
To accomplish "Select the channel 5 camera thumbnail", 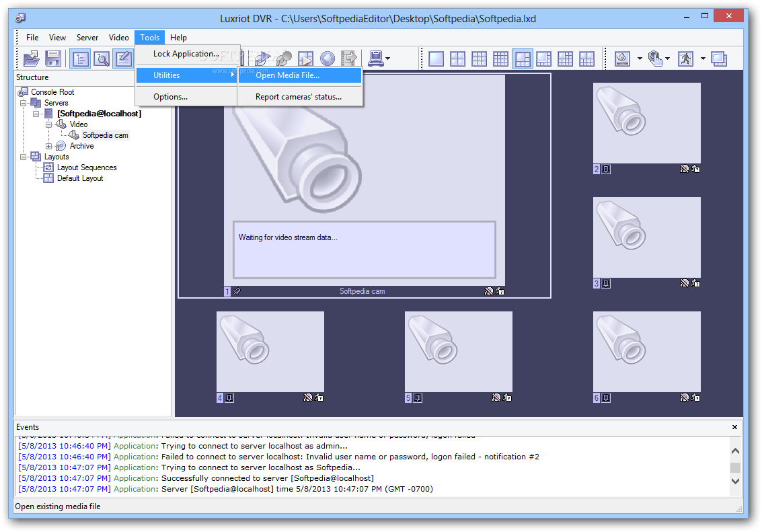I will tap(458, 352).
